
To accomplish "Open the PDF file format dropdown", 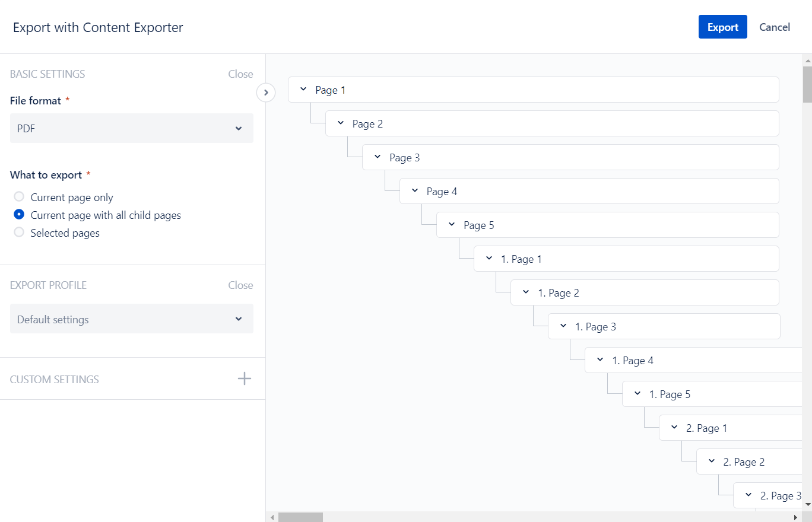I will coord(132,128).
